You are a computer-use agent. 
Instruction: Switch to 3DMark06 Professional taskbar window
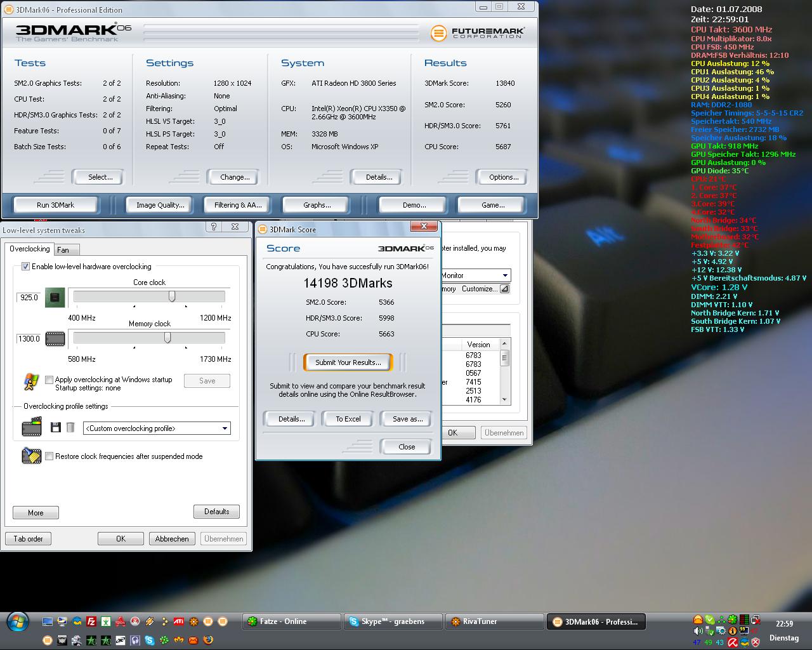(596, 621)
